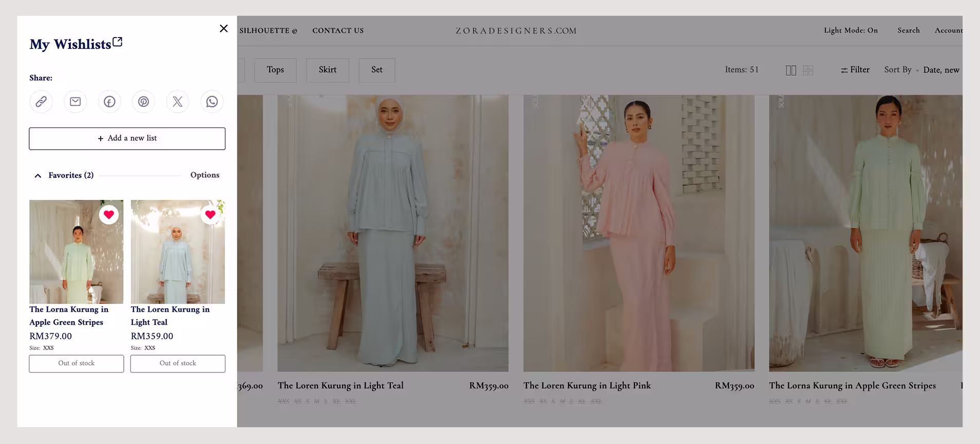
Task: Switch to four-tile grid view
Action: (x=808, y=70)
